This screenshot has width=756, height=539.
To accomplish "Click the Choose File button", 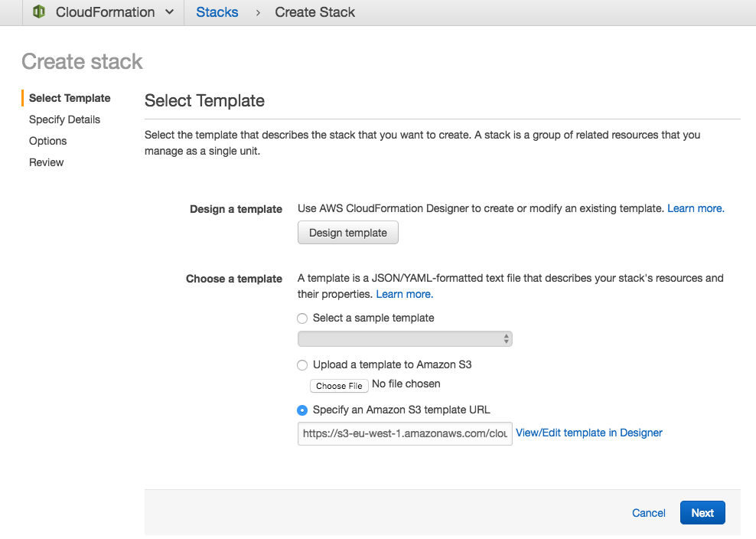I will 339,386.
